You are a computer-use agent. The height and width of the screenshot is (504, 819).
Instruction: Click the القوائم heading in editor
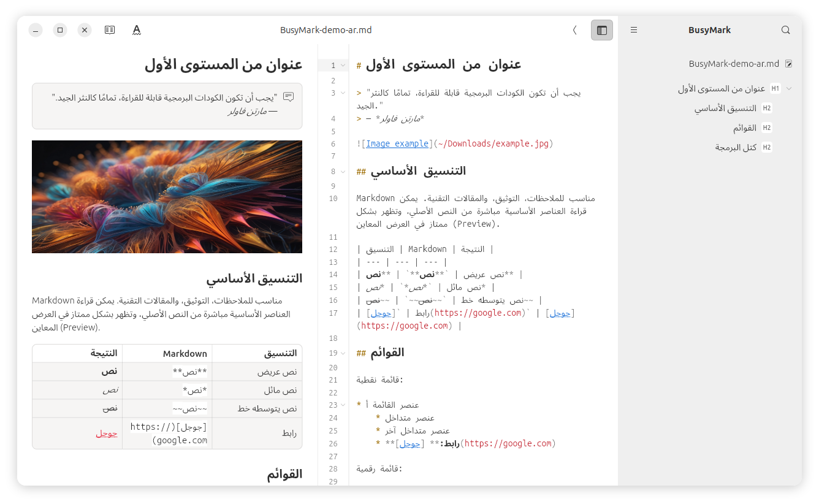[387, 353]
